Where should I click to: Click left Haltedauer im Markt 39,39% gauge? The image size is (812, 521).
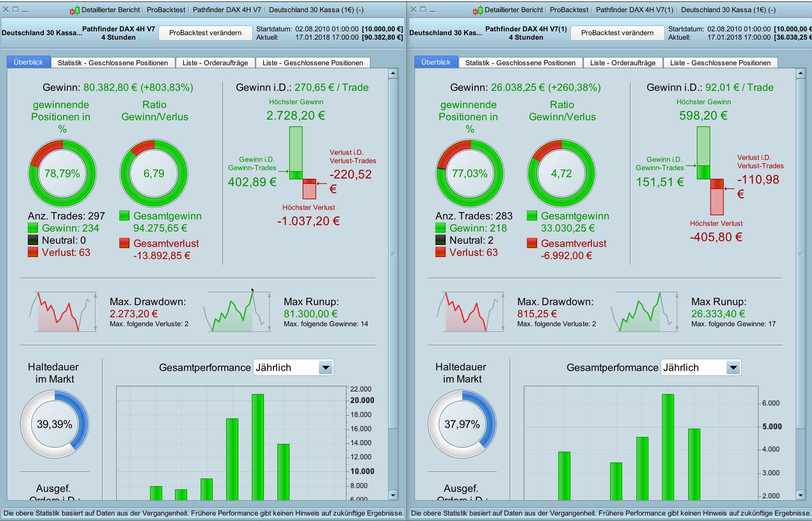click(x=54, y=424)
